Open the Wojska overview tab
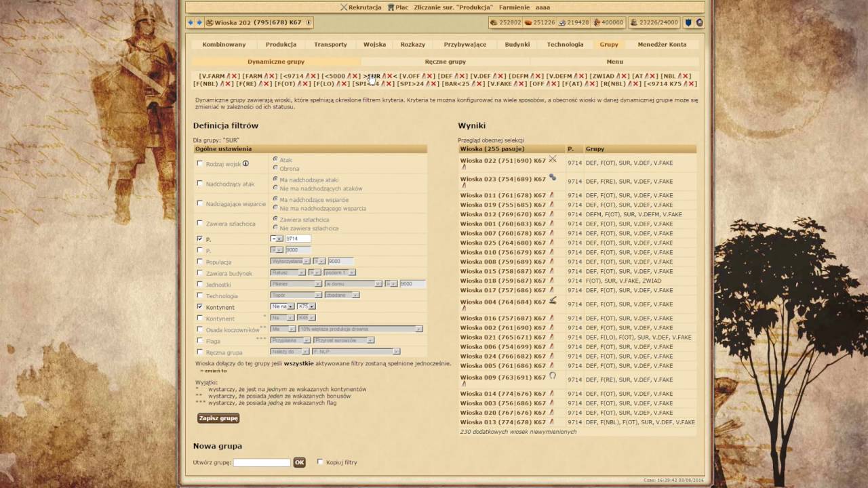The width and height of the screenshot is (868, 488). pos(374,44)
